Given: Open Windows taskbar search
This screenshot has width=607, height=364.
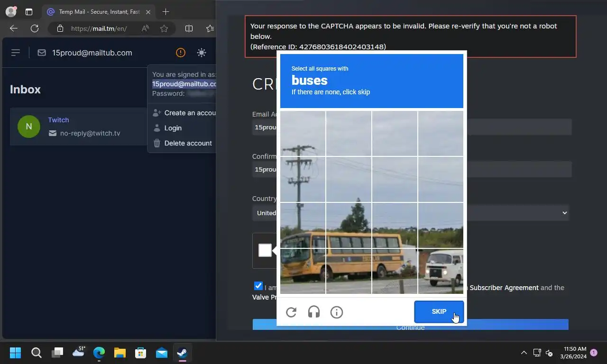Looking at the screenshot, I should (x=37, y=353).
